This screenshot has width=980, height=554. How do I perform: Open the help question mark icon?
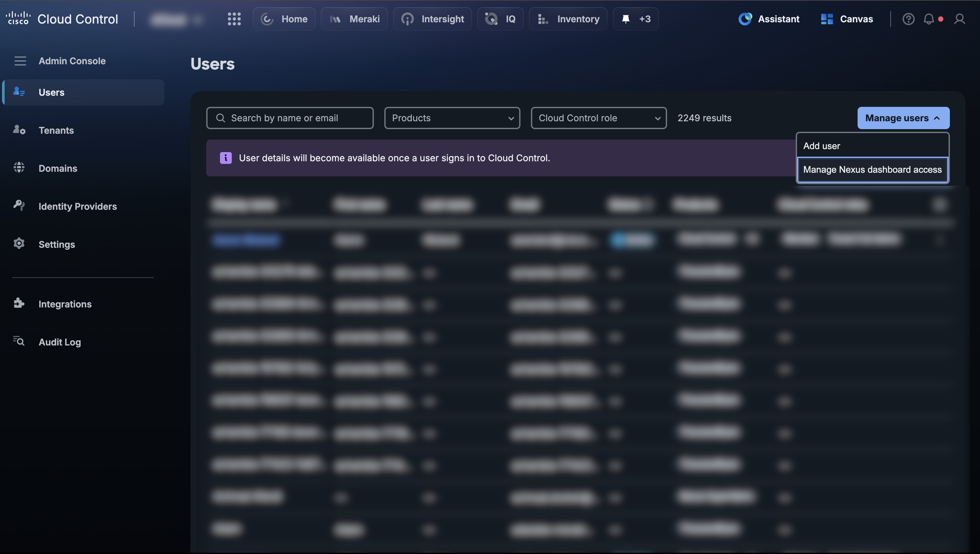(x=908, y=19)
